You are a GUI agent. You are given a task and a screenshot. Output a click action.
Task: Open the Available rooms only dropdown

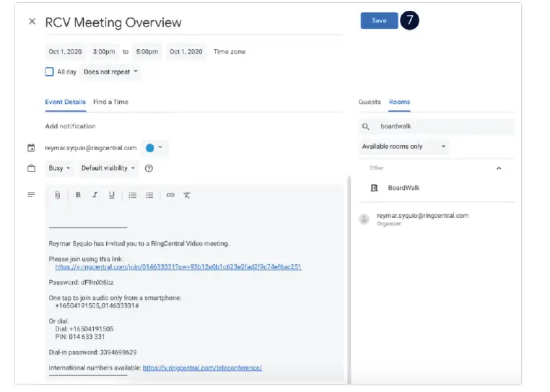(x=403, y=147)
